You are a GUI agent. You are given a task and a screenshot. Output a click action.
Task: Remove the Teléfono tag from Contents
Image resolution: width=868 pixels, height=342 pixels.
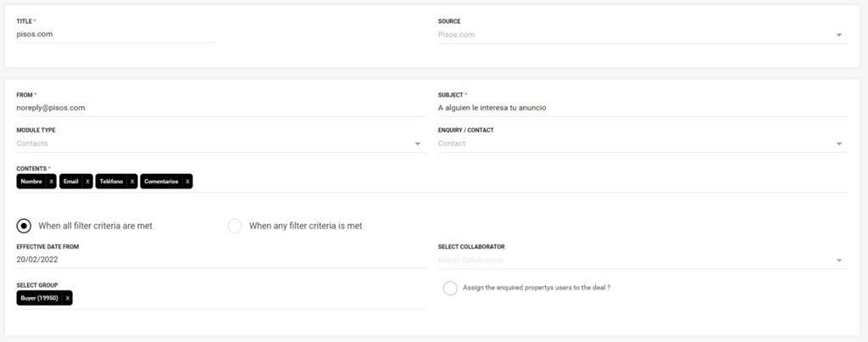pos(132,182)
